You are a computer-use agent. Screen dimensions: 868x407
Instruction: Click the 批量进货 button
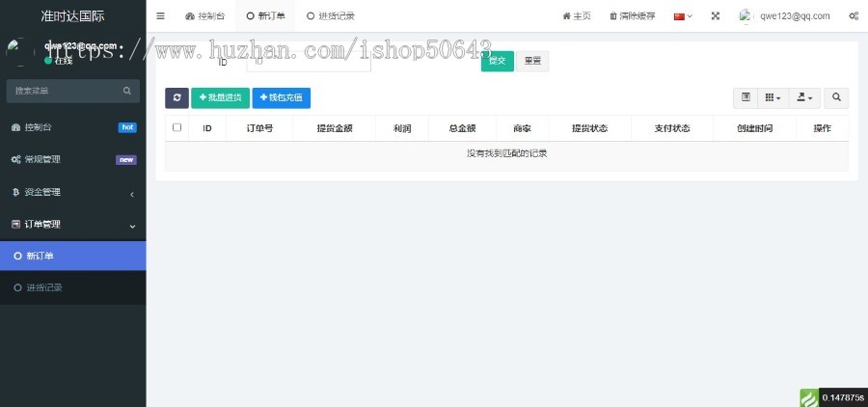[220, 98]
